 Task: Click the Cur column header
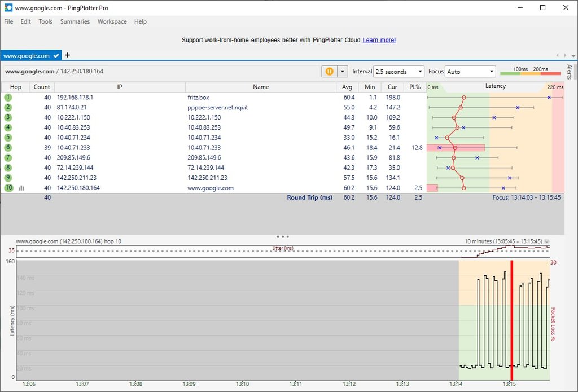392,87
